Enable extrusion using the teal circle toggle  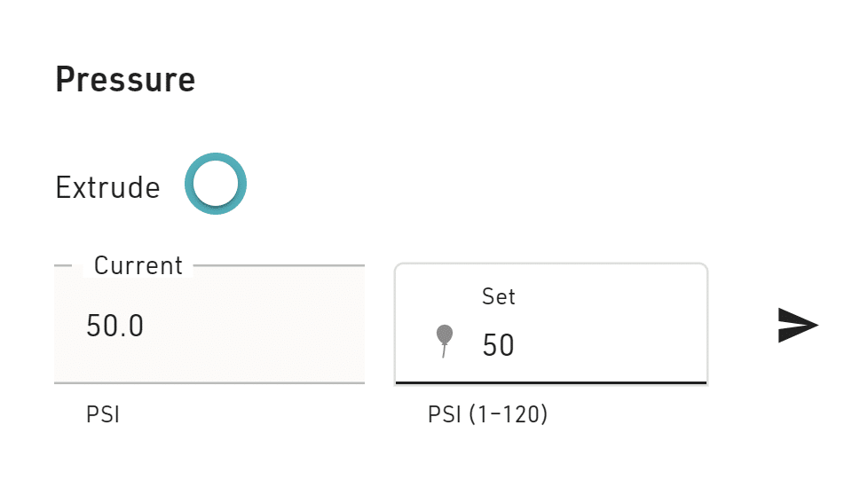215,185
